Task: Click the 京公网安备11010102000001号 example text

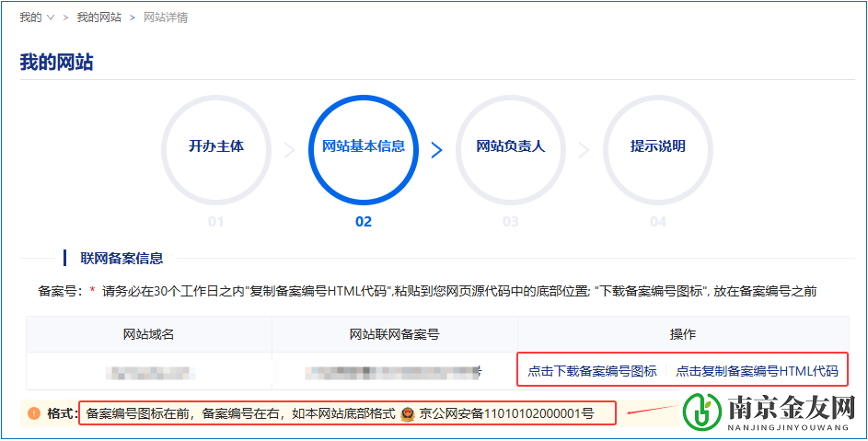Action: pos(506,413)
